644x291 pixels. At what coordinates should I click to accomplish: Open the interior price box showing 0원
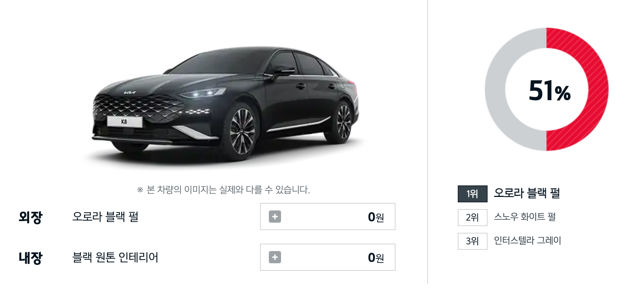[x=327, y=257]
